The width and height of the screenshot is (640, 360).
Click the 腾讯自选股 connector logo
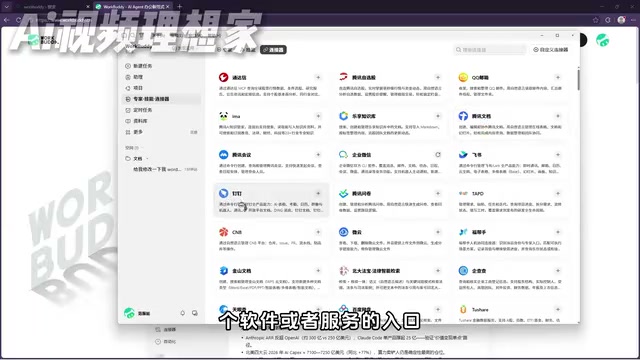click(x=343, y=77)
